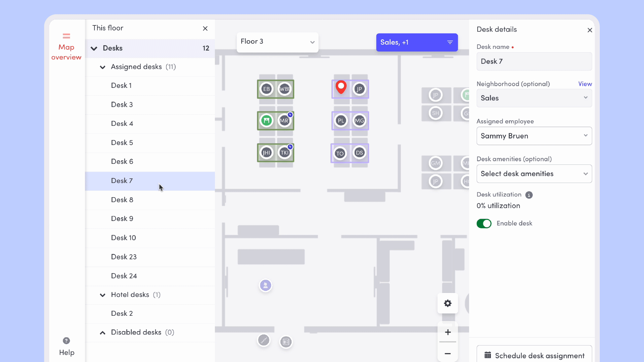Select Desk 23 in the list
The image size is (644, 362).
[x=124, y=257]
